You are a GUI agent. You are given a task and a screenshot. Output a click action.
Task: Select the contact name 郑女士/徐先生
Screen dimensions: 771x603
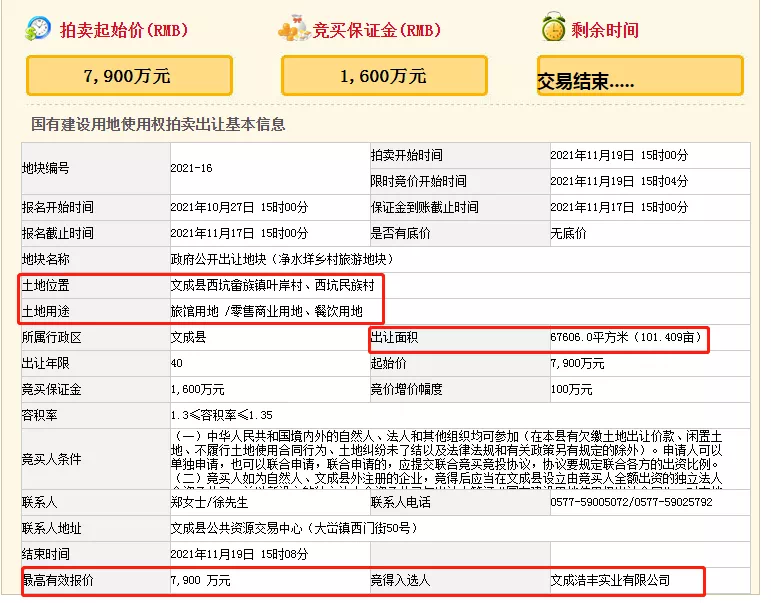(x=209, y=502)
